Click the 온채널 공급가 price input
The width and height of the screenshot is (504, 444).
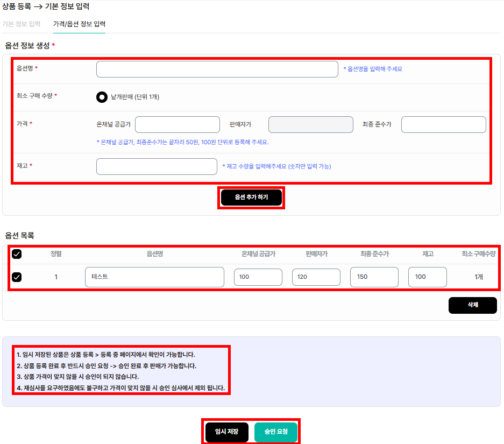click(x=178, y=124)
